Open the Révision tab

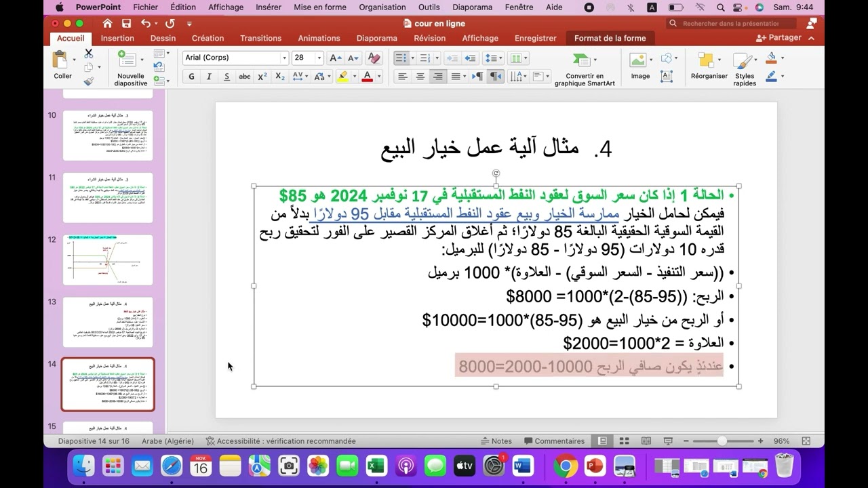tap(429, 38)
